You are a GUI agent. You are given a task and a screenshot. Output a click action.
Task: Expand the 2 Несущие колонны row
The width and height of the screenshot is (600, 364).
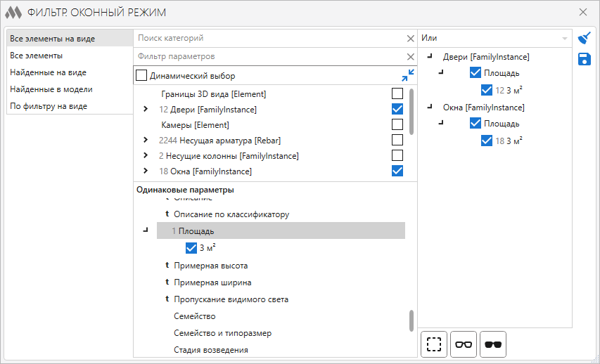coord(145,155)
